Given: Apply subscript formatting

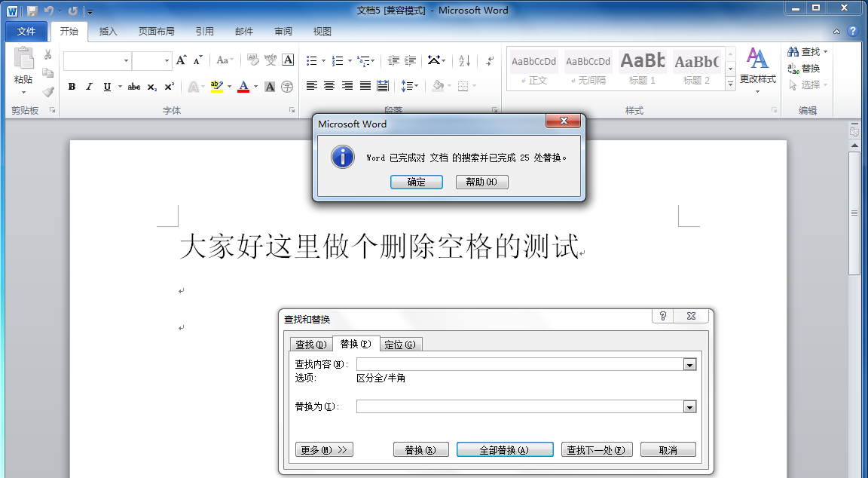Looking at the screenshot, I should click(152, 87).
